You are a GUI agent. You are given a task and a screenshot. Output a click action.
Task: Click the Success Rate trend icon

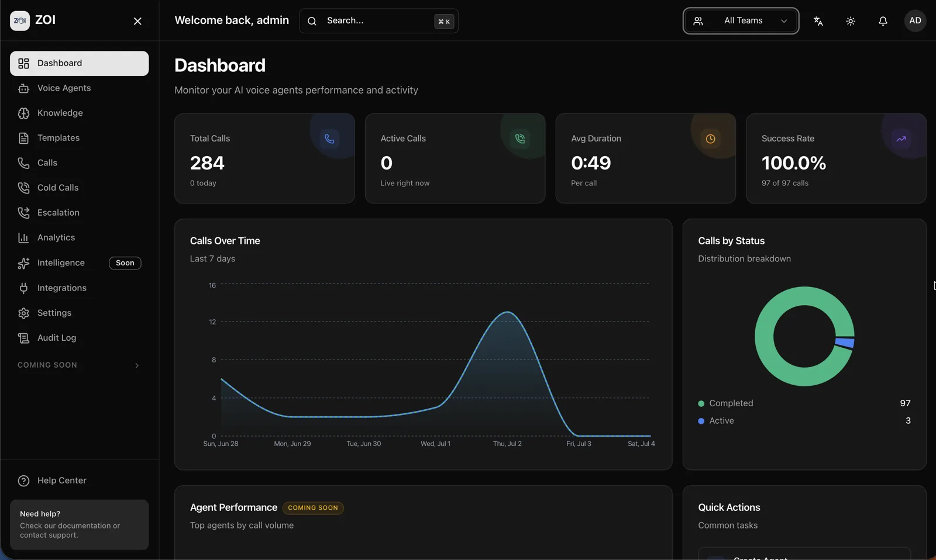[901, 139]
